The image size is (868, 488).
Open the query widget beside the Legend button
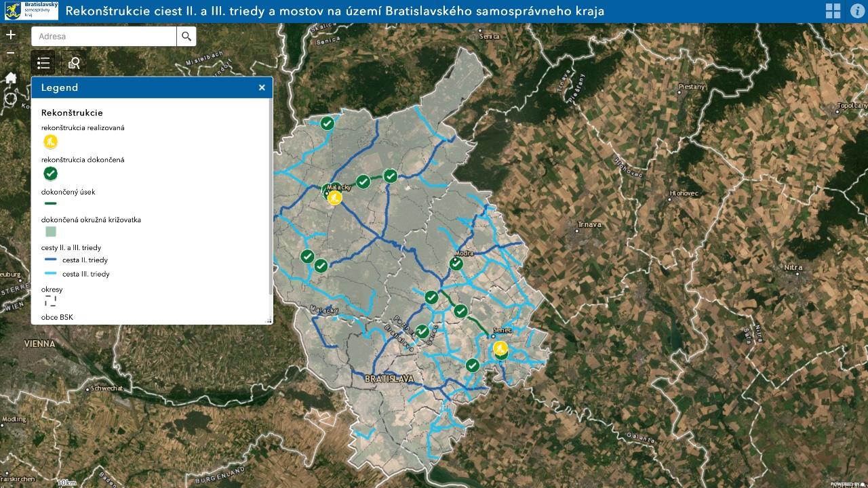point(74,64)
